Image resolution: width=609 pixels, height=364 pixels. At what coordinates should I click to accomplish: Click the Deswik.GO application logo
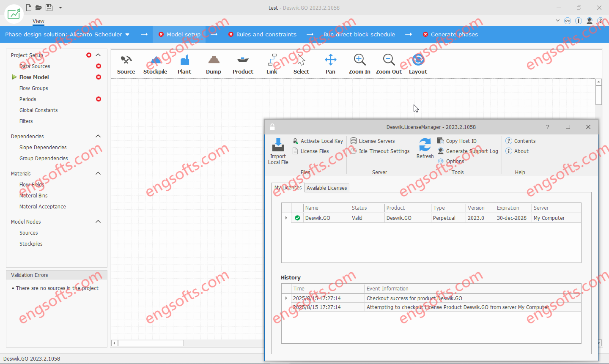(x=14, y=14)
